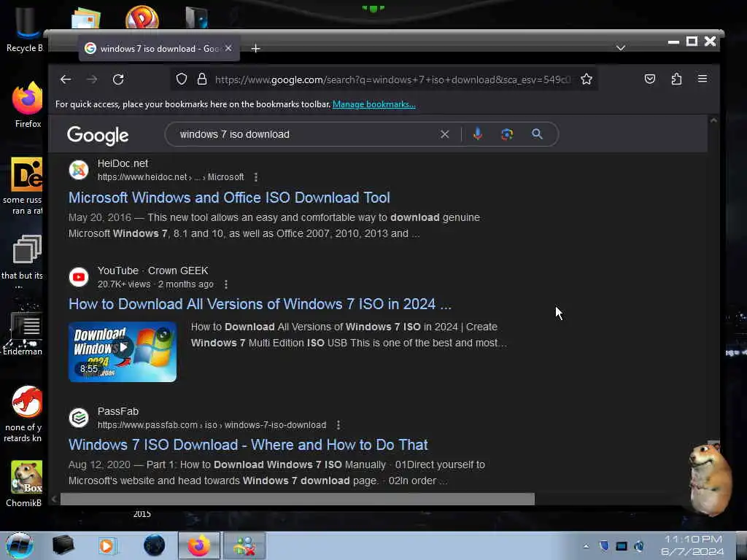Open the volume tray icon

tap(639, 545)
